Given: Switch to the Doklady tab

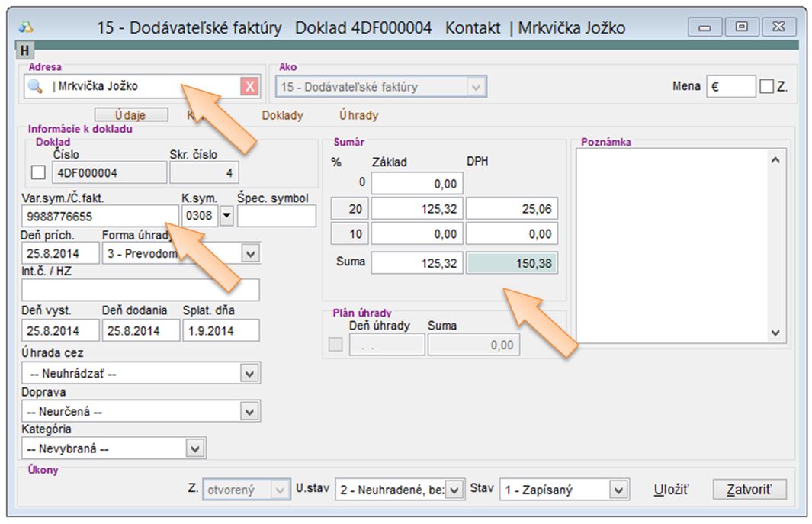Looking at the screenshot, I should point(282,116).
